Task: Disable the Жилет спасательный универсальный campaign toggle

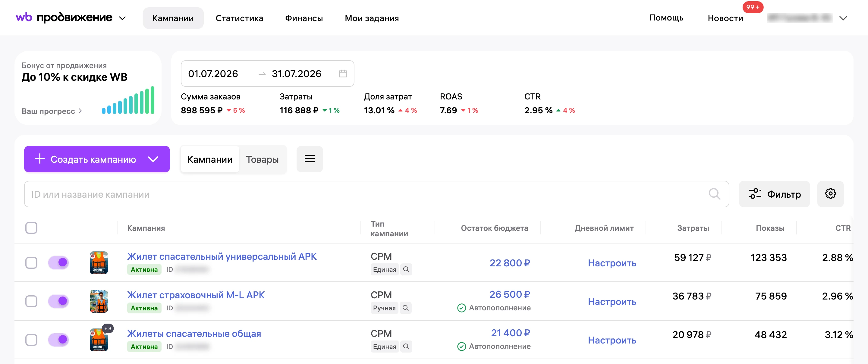Action: pyautogui.click(x=58, y=262)
